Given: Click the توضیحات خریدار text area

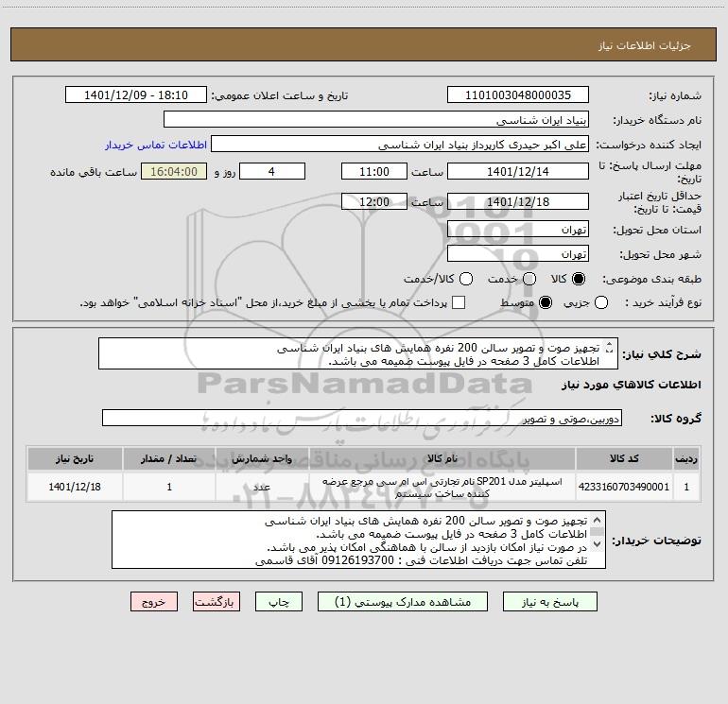Looking at the screenshot, I should pyautogui.click(x=358, y=540).
